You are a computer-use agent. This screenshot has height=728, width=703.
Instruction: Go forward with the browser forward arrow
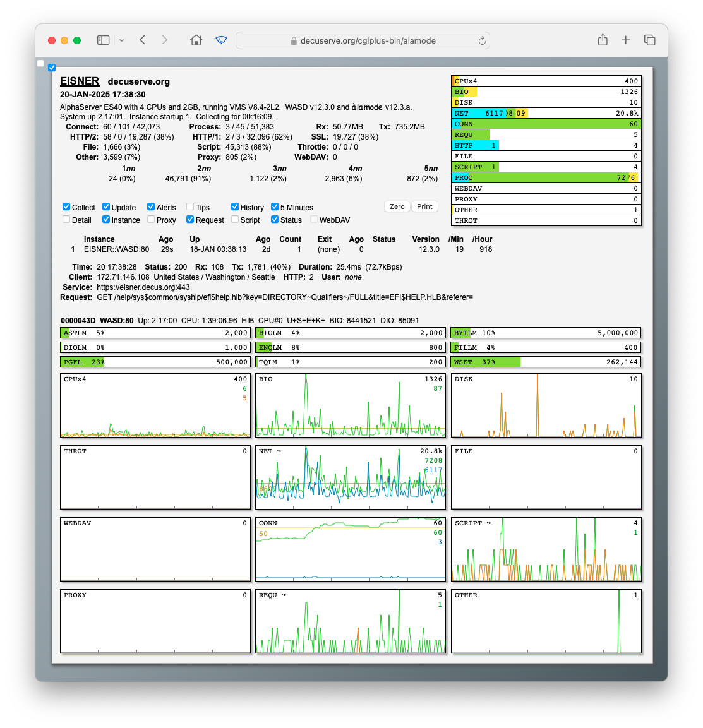164,40
